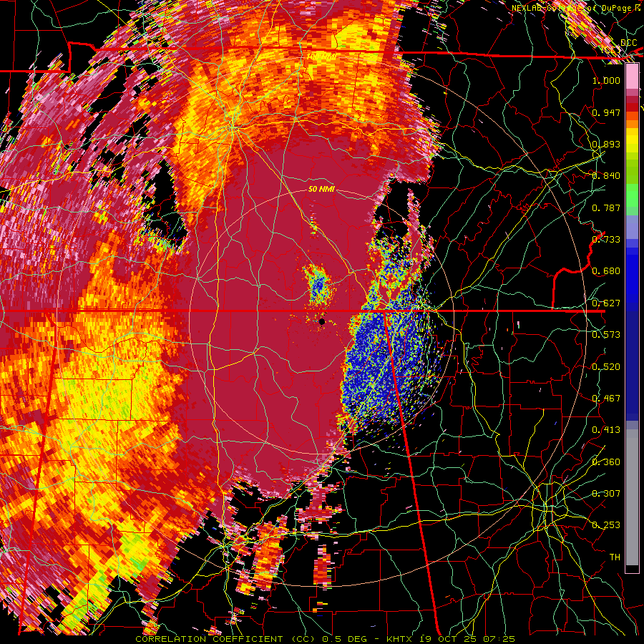The image size is (644, 644).
Task: Click the "50 NMI" range ring label
Action: pos(321,189)
